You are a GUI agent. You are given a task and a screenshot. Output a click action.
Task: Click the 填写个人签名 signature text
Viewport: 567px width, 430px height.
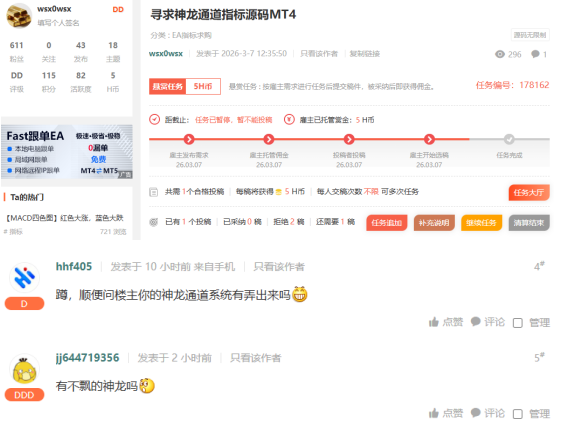click(x=58, y=23)
